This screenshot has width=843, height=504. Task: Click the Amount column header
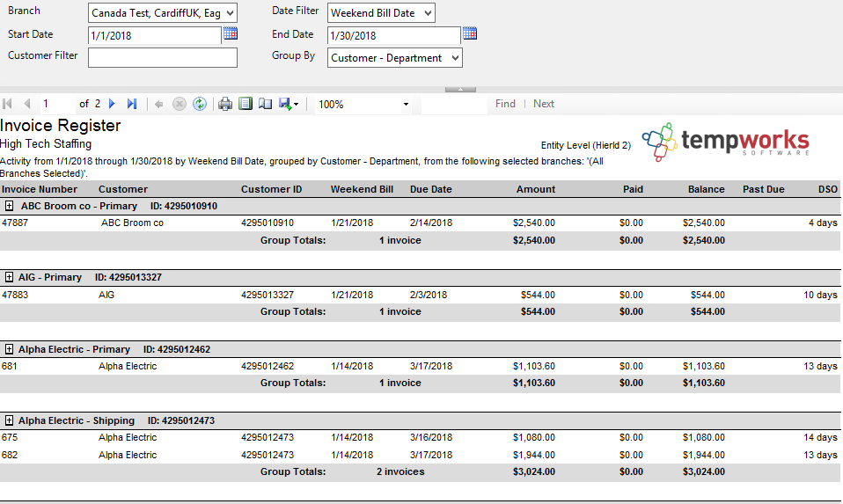click(536, 189)
